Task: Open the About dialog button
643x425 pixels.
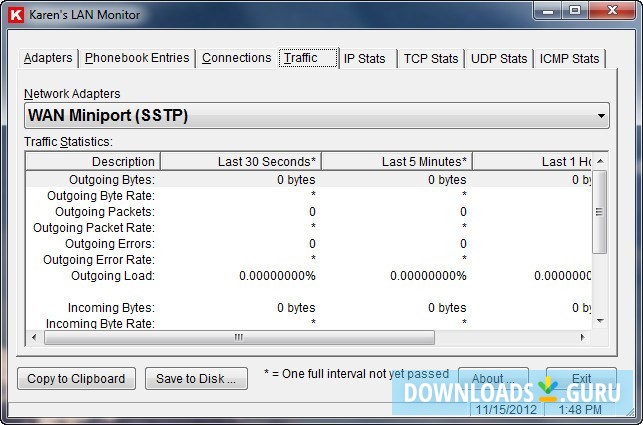Action: pos(493,378)
